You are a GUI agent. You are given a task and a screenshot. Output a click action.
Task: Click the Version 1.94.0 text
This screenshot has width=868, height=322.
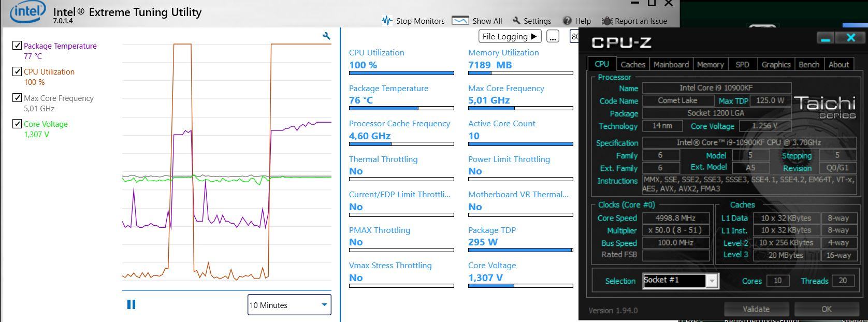point(613,311)
